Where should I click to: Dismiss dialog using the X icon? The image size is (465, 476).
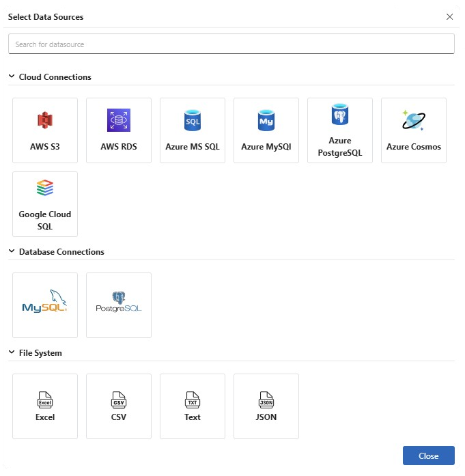point(449,16)
